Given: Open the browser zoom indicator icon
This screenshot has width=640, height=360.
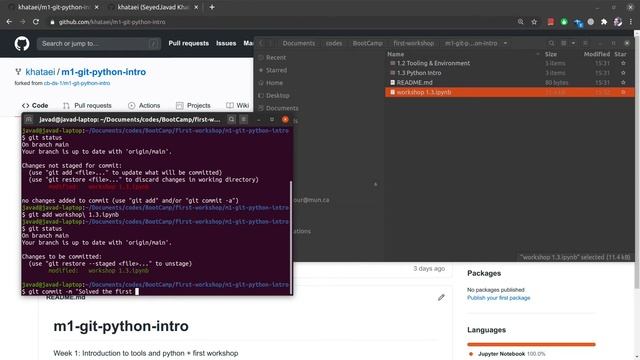Looking at the screenshot, I should coord(520,22).
